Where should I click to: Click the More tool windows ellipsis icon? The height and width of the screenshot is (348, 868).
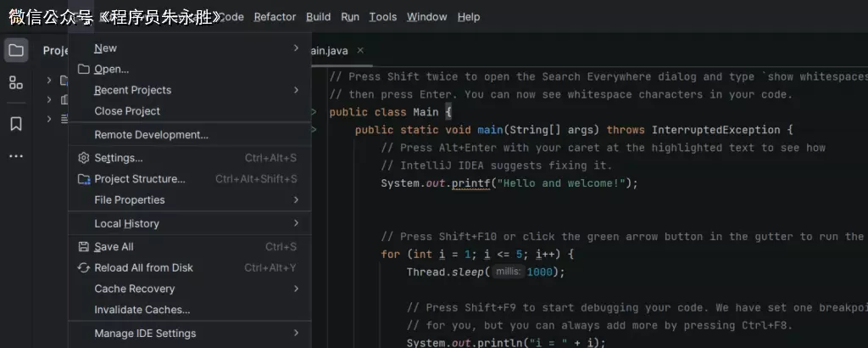16,156
